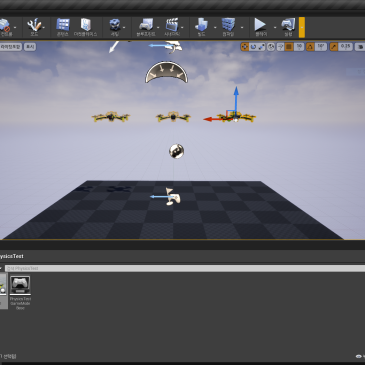Toggle grid snapping in viewport toolbar
Screen dimensions: 365x365
(x=289, y=47)
